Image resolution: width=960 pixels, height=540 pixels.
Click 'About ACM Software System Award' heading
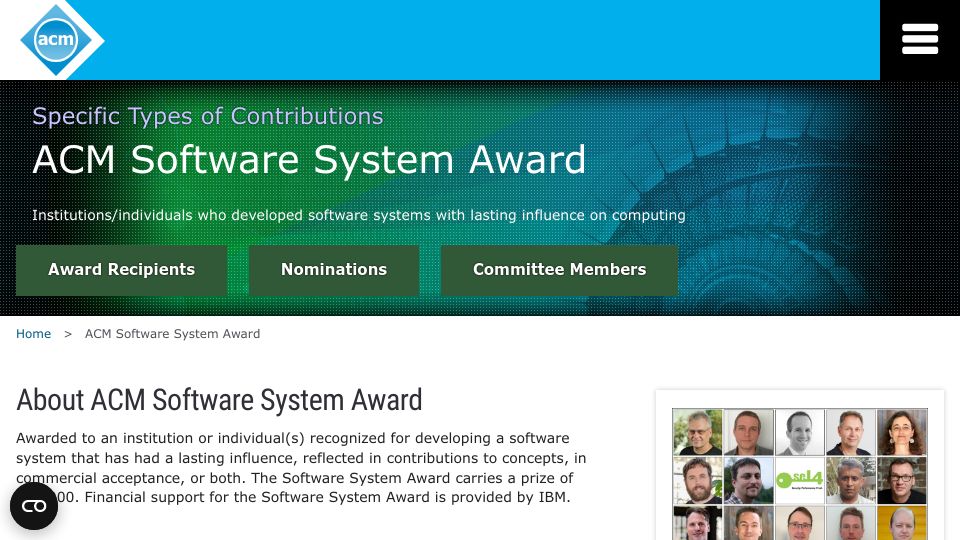point(219,400)
